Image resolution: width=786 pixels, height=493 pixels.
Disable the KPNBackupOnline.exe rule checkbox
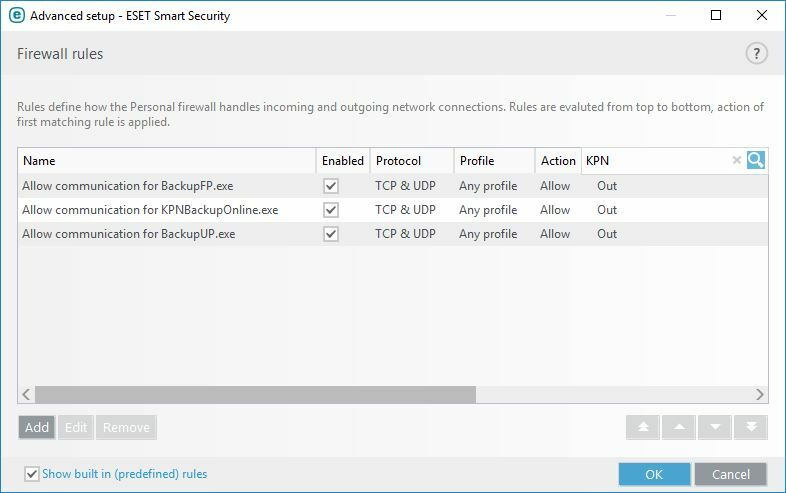tap(331, 210)
